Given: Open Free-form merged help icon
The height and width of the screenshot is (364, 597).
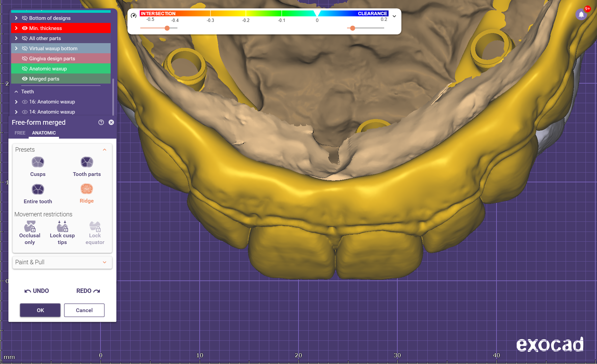Looking at the screenshot, I should (x=101, y=122).
